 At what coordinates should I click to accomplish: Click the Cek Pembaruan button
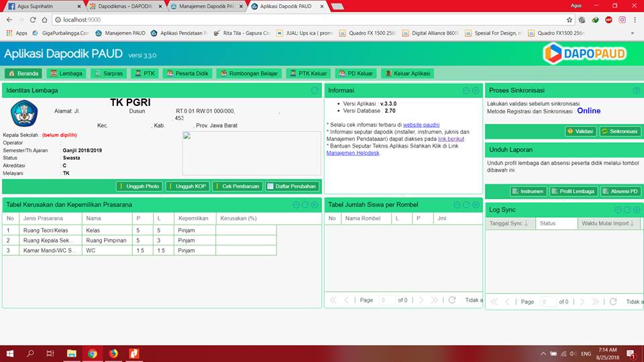pos(237,186)
